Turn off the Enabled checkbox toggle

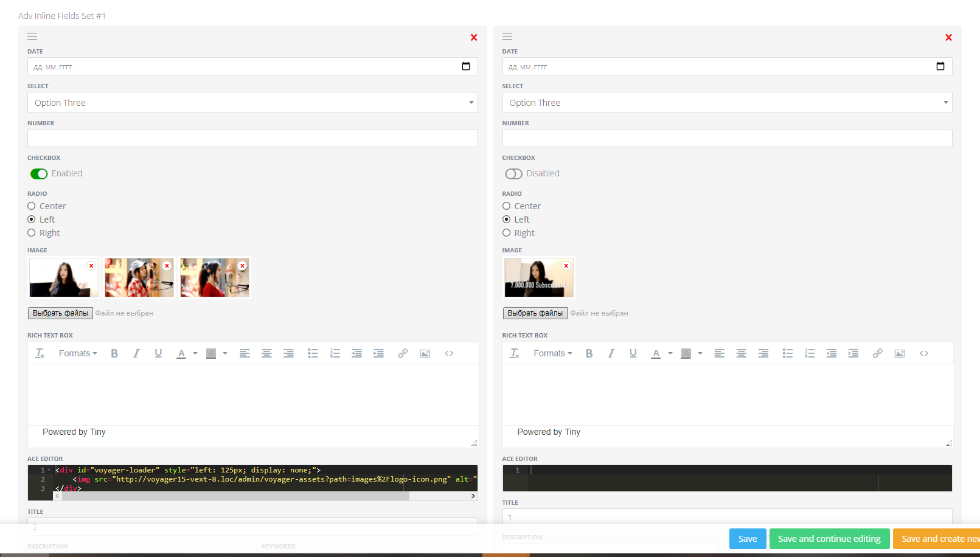(39, 174)
